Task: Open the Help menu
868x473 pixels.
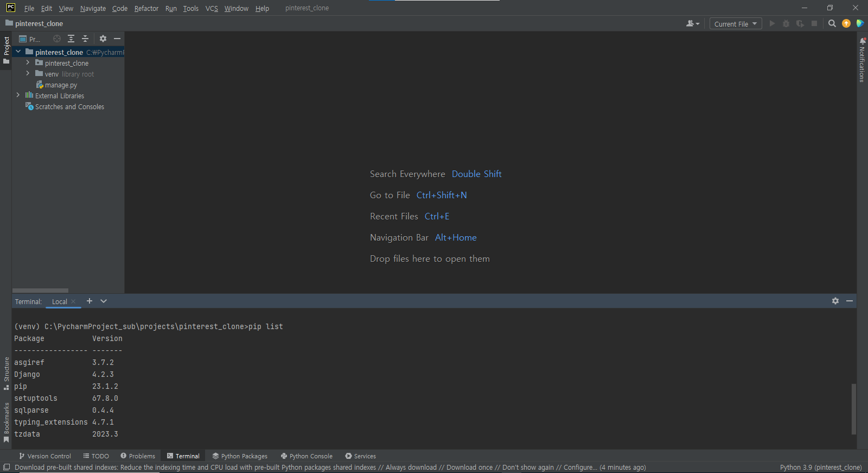Action: coord(262,8)
